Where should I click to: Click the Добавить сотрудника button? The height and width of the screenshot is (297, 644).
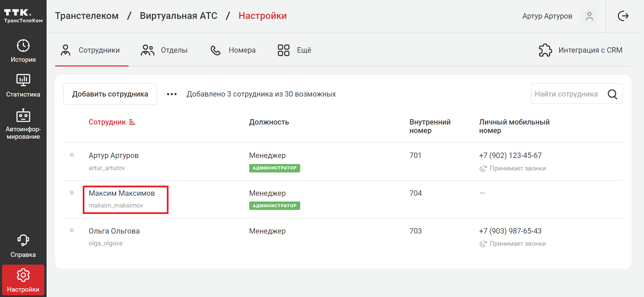110,94
